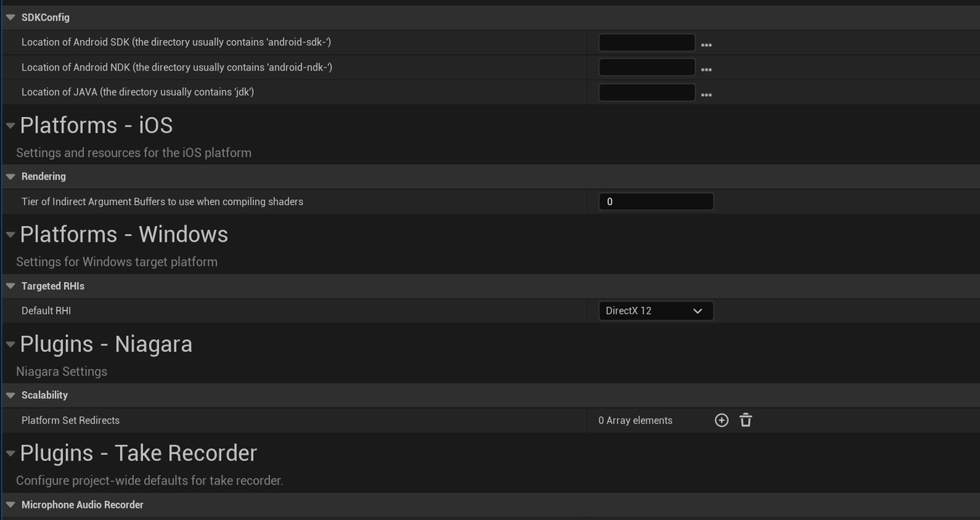Click the Android NDK location field
The image size is (980, 520).
pyautogui.click(x=647, y=67)
